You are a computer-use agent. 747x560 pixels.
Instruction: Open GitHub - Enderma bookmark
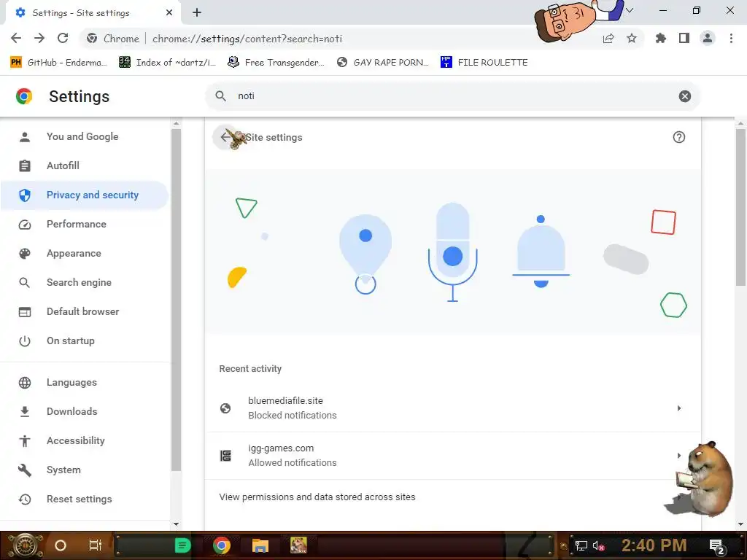[58, 63]
